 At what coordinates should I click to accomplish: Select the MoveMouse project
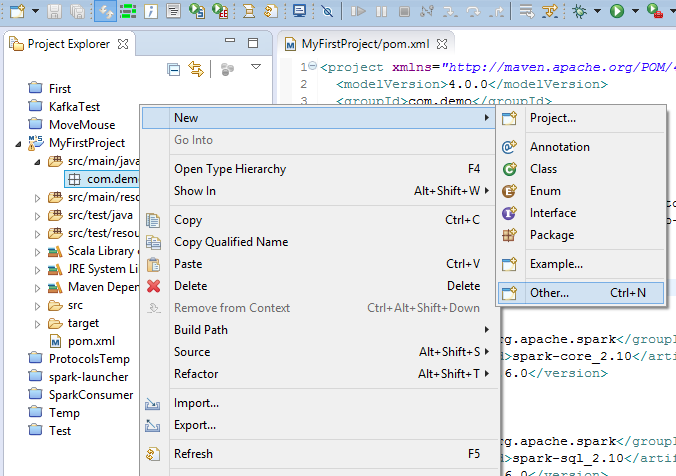coord(82,125)
